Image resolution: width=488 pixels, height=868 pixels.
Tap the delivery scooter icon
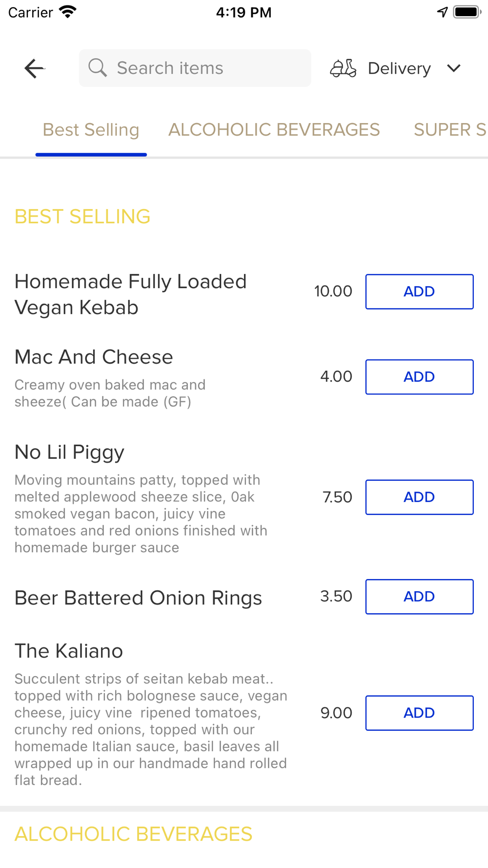tap(343, 68)
